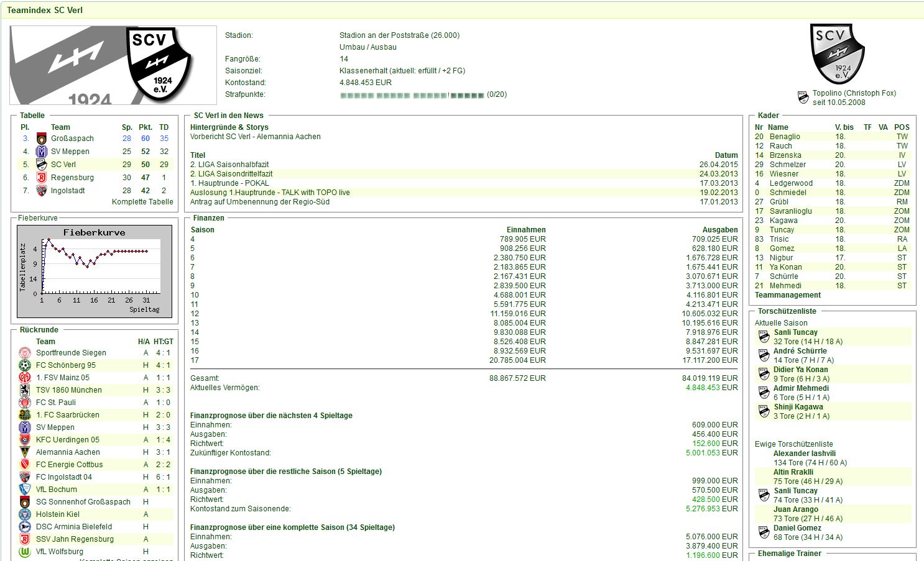This screenshot has height=561, width=924.
Task: Click the Holstein Kiel crest
Action: 25,514
